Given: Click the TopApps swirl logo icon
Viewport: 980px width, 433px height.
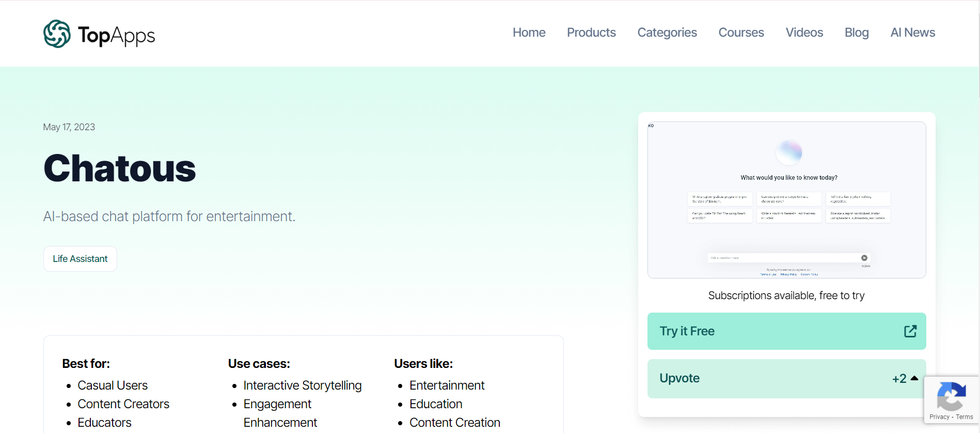Looking at the screenshot, I should 57,34.
